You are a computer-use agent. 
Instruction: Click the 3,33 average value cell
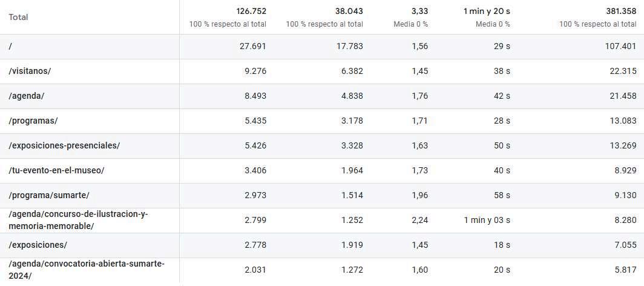[x=419, y=11]
